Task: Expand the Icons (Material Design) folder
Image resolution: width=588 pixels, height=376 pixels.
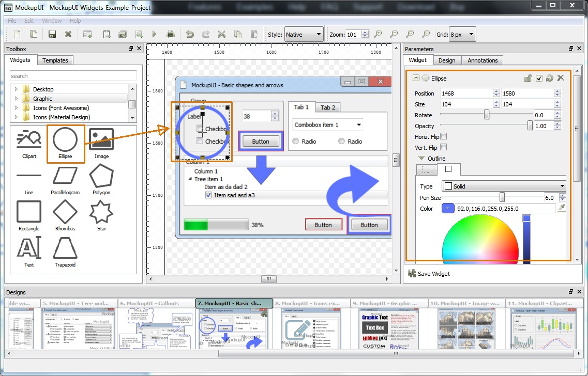Action: pyautogui.click(x=16, y=117)
